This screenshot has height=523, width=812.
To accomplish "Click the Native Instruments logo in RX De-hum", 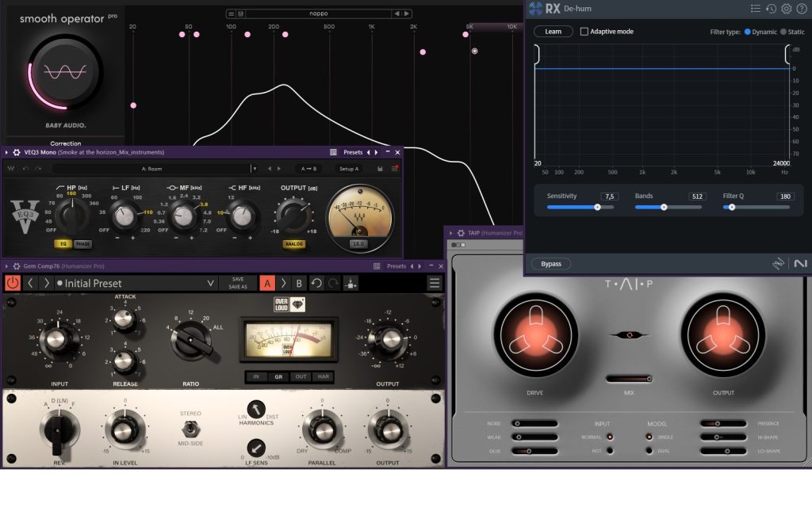I will coord(801,264).
